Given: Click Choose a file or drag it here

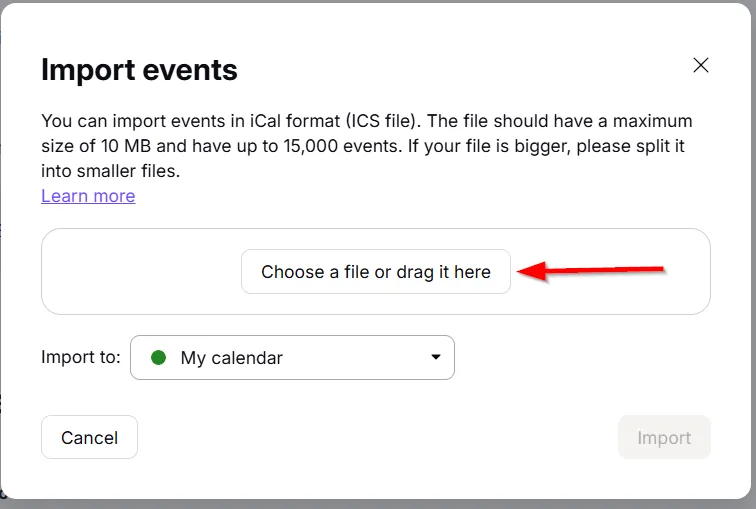Looking at the screenshot, I should (x=376, y=272).
